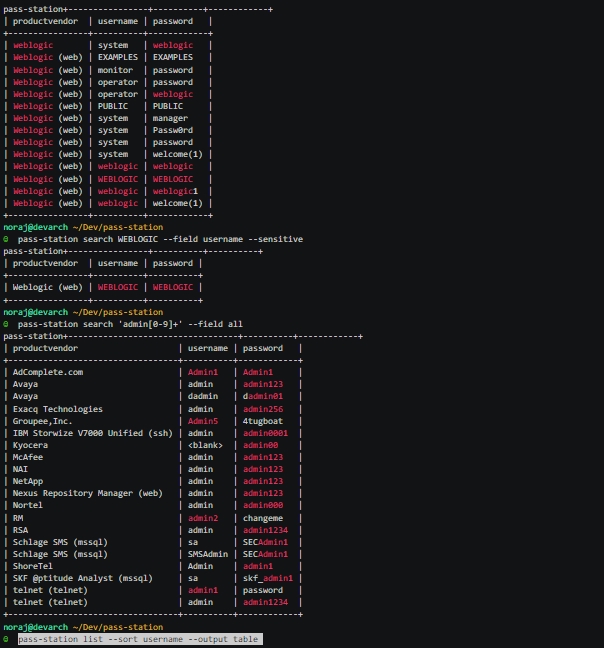Screen dimensions: 604x648
Task: Click the Exacq Technologies vendor name
Action: click(x=58, y=409)
